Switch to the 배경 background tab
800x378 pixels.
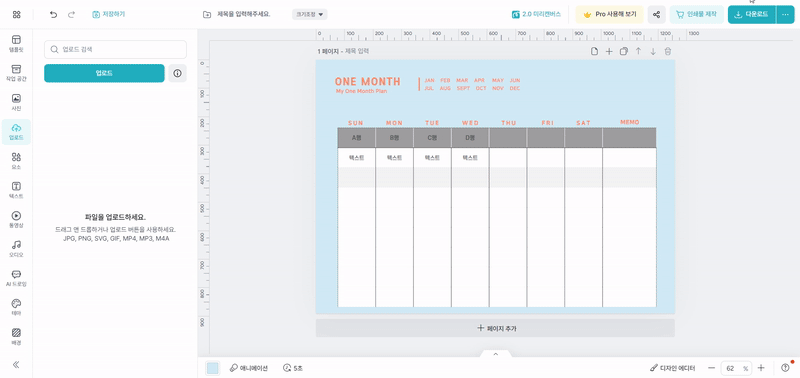click(16, 337)
